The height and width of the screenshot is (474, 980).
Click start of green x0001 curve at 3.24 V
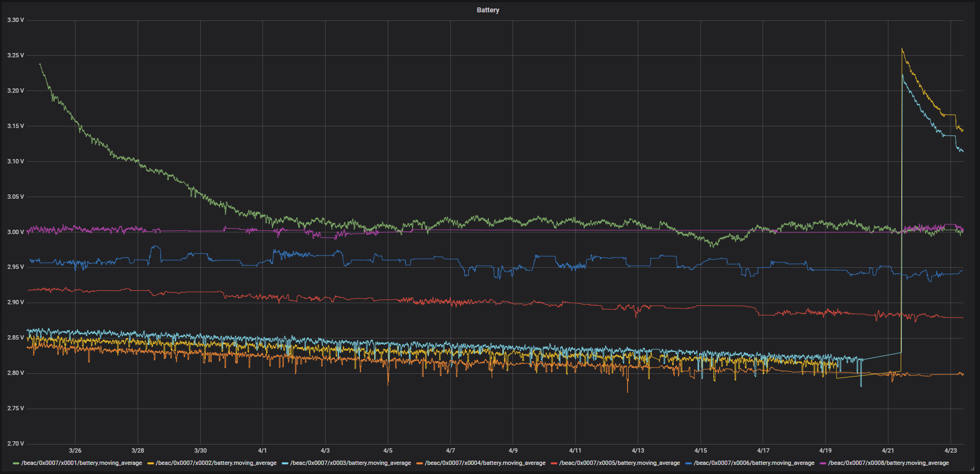[40, 64]
